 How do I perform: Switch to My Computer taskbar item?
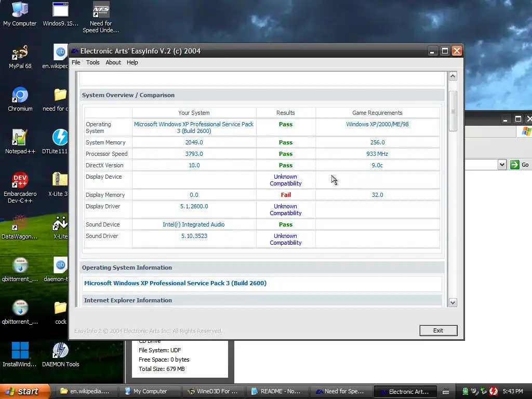149,391
